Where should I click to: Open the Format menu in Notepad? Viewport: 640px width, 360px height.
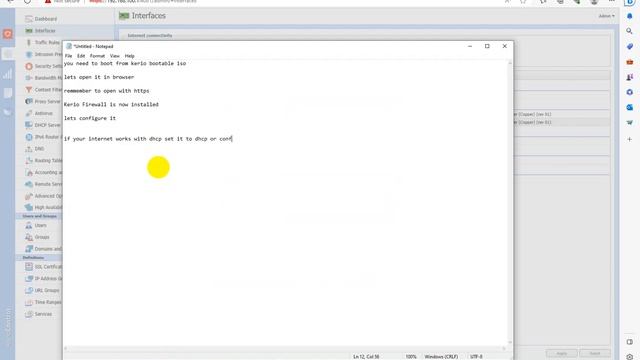point(97,56)
